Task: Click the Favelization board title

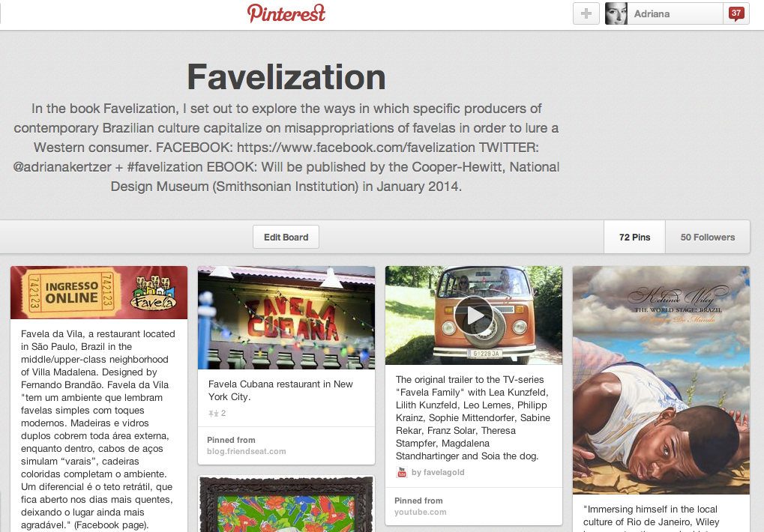Action: click(x=286, y=77)
